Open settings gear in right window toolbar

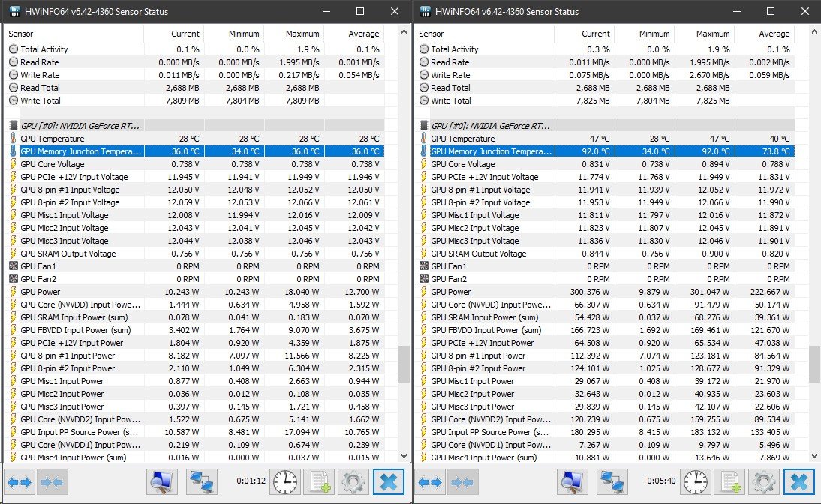(764, 481)
